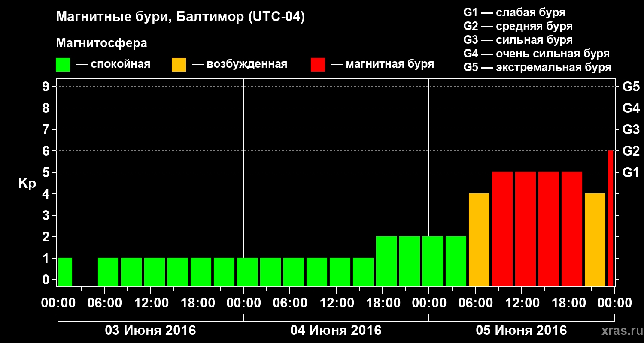This screenshot has height=343, width=644.
Task: Click the 'G2' right-axis label
Action: tap(631, 151)
